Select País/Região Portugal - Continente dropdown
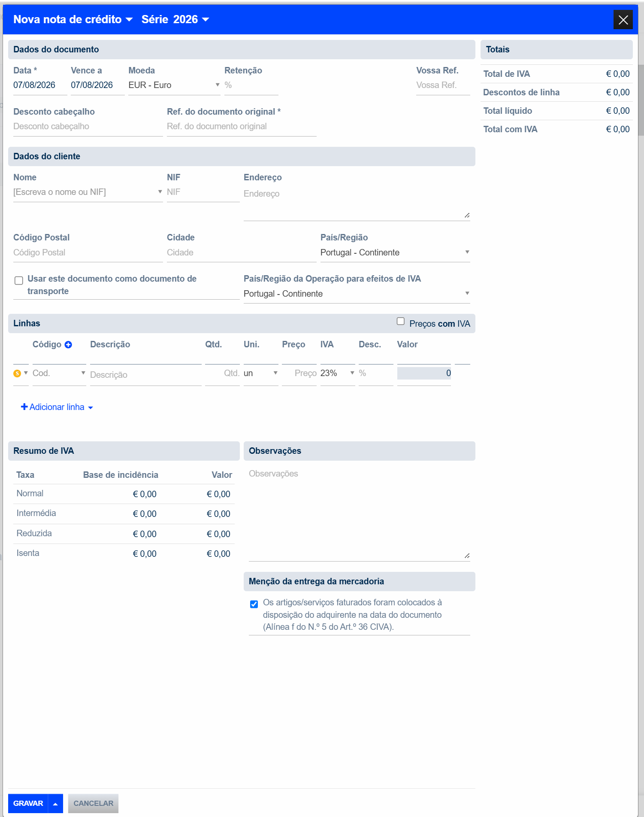 click(x=395, y=252)
